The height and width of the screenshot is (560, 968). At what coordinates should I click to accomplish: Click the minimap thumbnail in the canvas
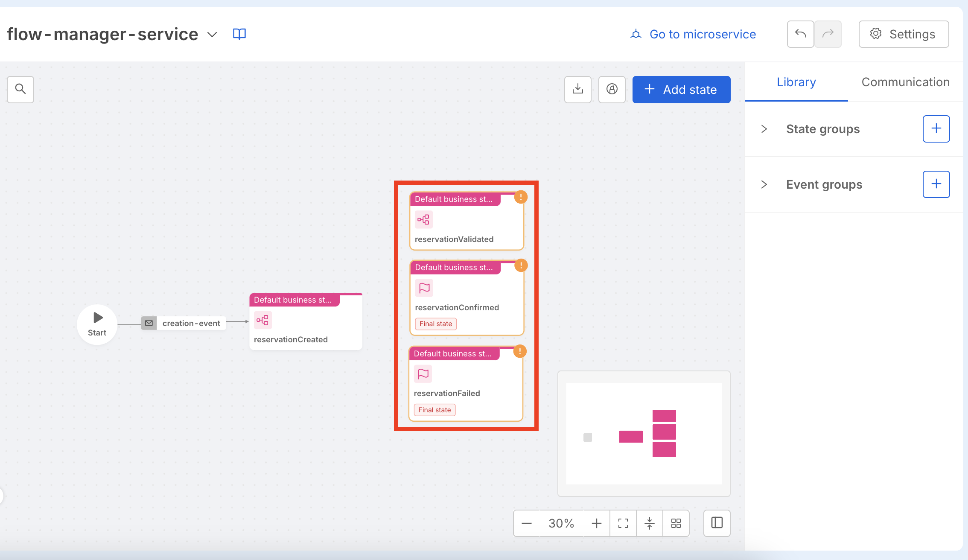click(644, 434)
